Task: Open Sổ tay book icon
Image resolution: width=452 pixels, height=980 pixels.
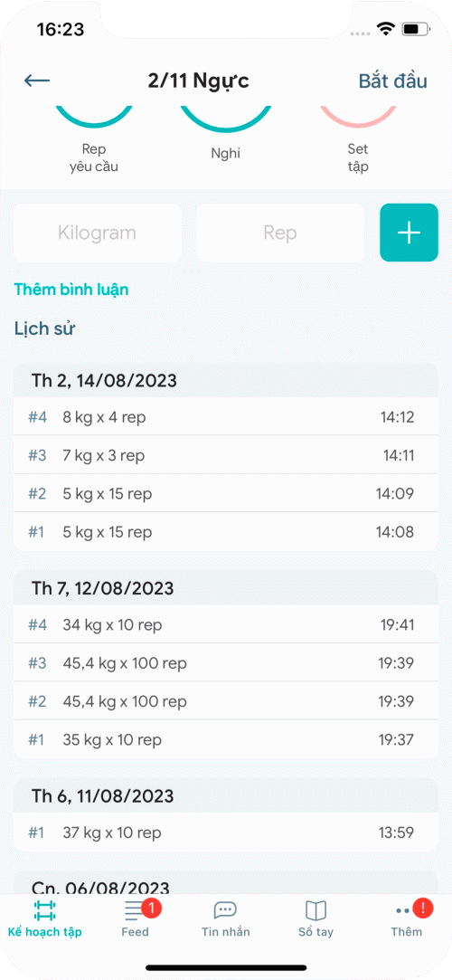Action: 315,910
